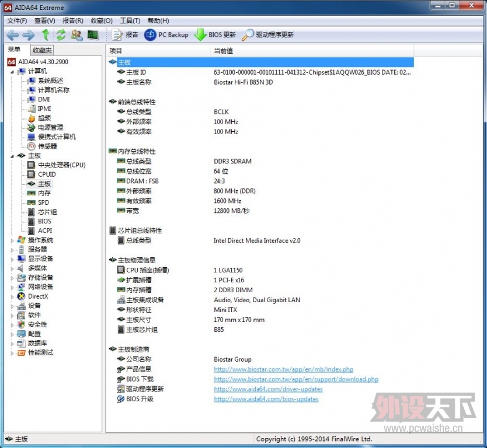This screenshot has width=487, height=448.
Task: Open the 查看(V) menu
Action: pos(45,21)
